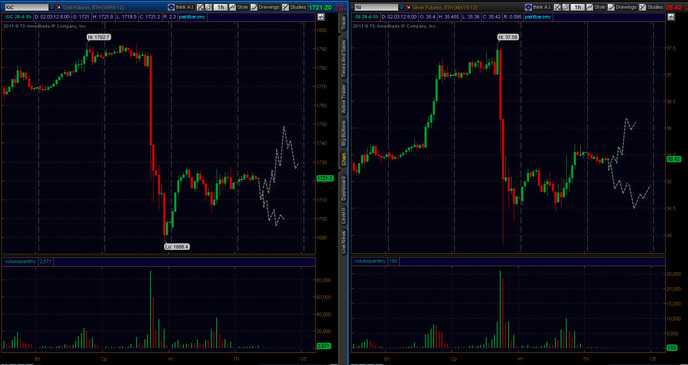Click chart settings icon at gold chart corner
The image size is (688, 365).
pyautogui.click(x=321, y=17)
